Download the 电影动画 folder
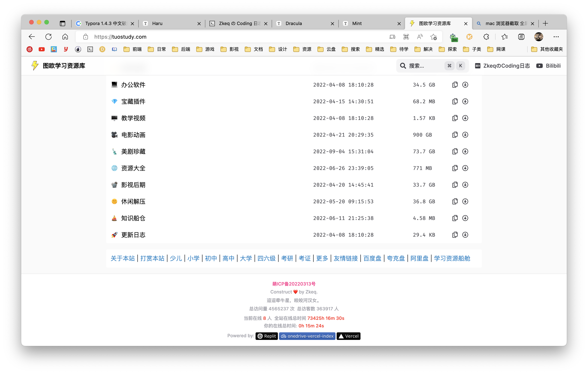Screen dimensions: 588x374 pyautogui.click(x=465, y=135)
